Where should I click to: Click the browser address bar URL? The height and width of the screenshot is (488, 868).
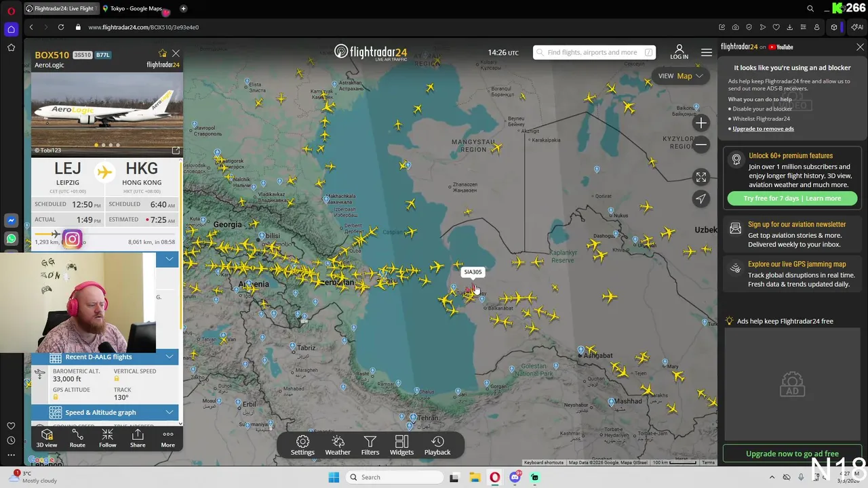143,27
